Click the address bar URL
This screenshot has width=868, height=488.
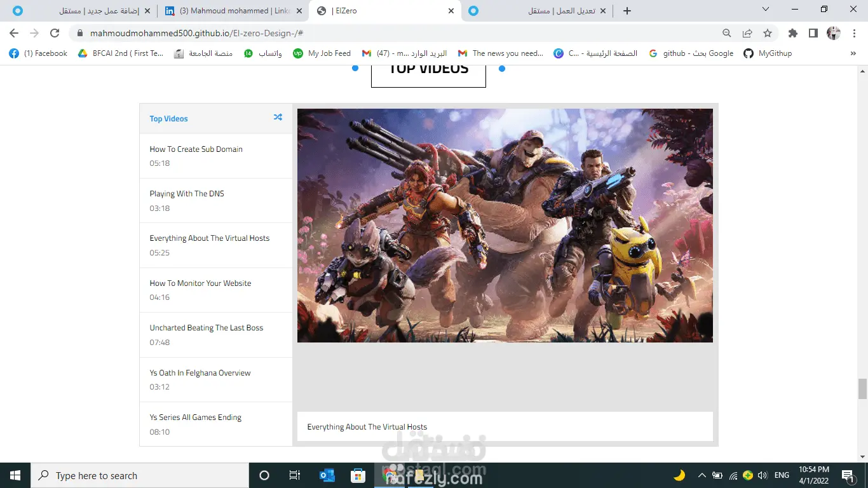click(x=196, y=33)
